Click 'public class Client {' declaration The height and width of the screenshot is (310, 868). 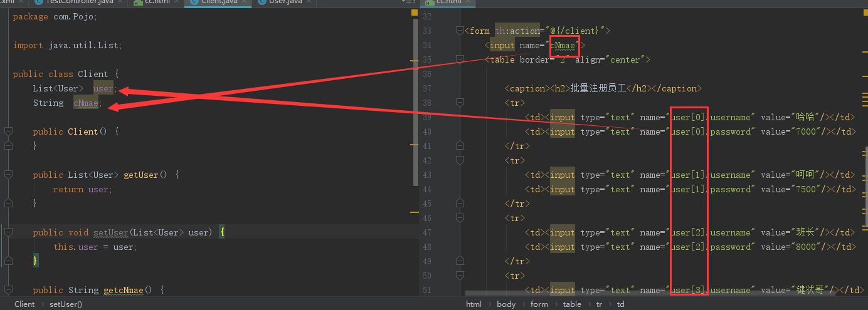[65, 74]
